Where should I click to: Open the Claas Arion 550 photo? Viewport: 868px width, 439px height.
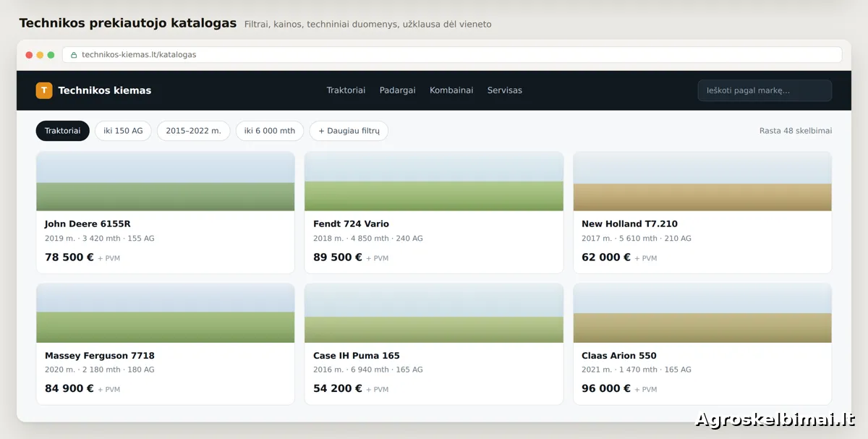click(702, 313)
